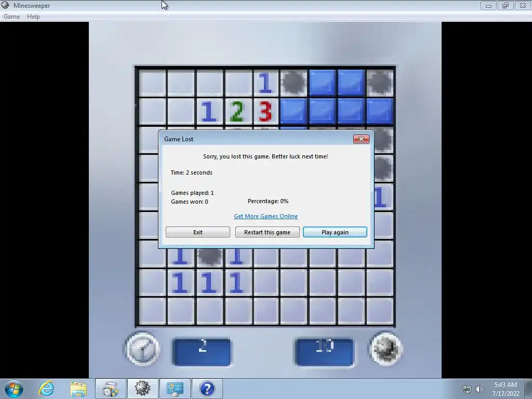Click the mines remaining display showing 10

(324, 352)
